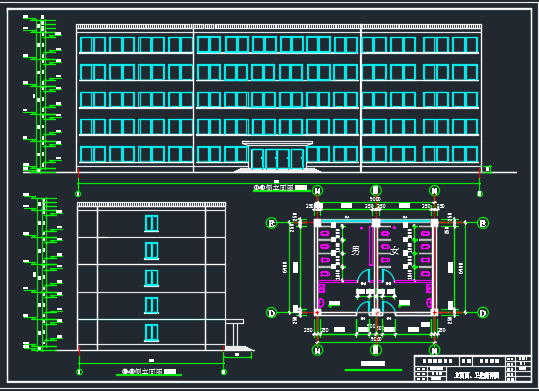Pick the 6400 dimension left of plan
This screenshot has height=391, width=539.
tap(285, 267)
